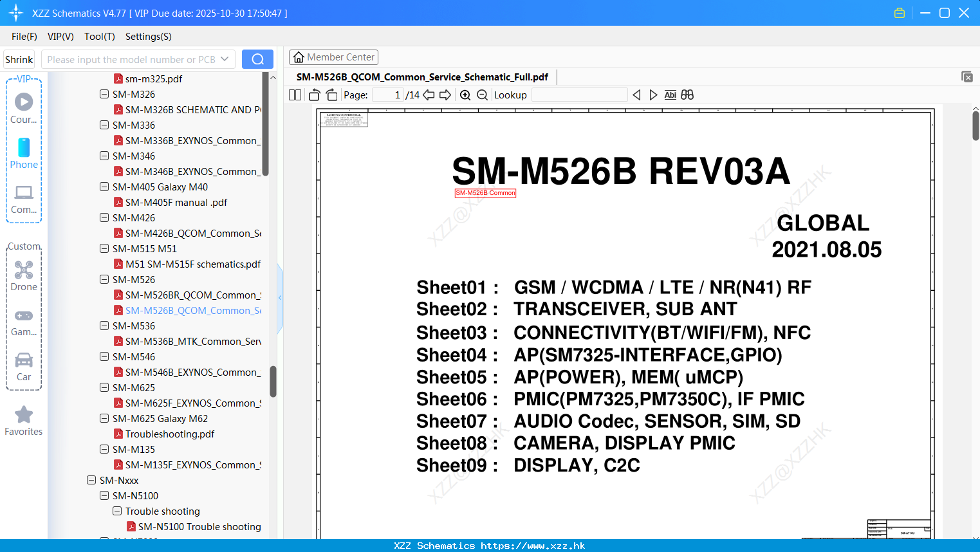
Task: Open SM-M326B SCHEMATIC AND file
Action: [193, 109]
